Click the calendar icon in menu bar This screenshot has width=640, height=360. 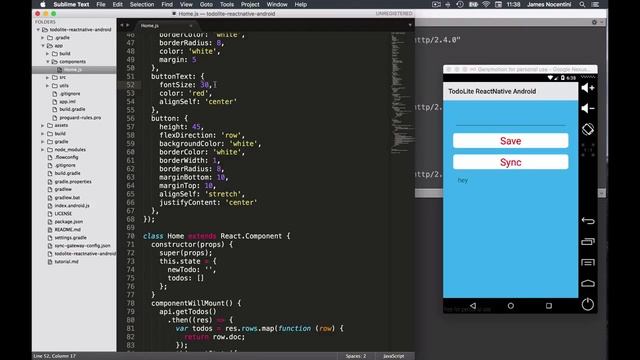coord(498,4)
